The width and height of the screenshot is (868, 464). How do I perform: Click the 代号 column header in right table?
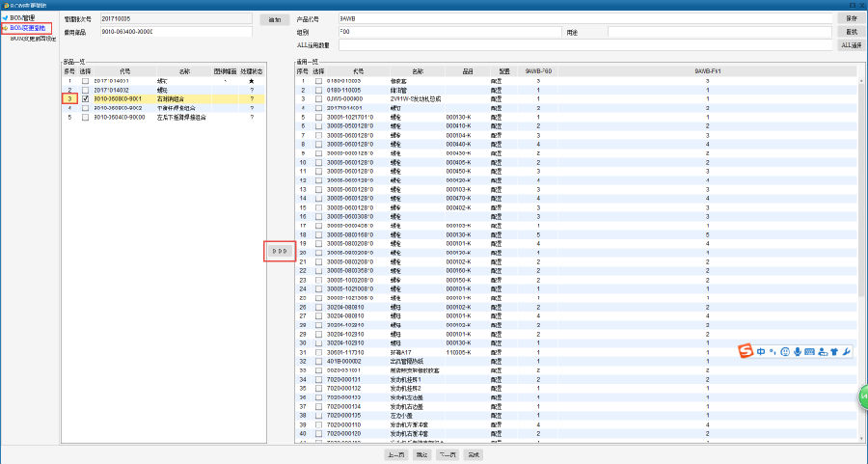click(x=359, y=70)
